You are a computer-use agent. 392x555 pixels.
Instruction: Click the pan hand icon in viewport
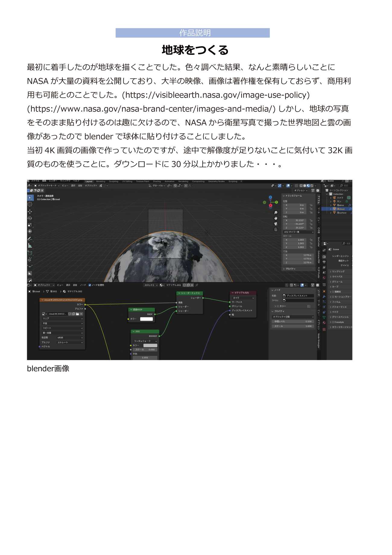pos(276,218)
